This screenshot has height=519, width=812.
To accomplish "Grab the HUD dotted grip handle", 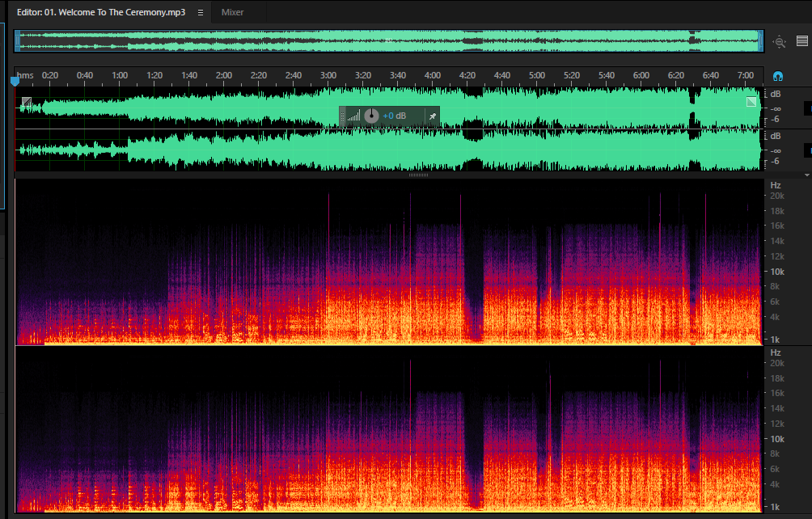I will coord(342,116).
